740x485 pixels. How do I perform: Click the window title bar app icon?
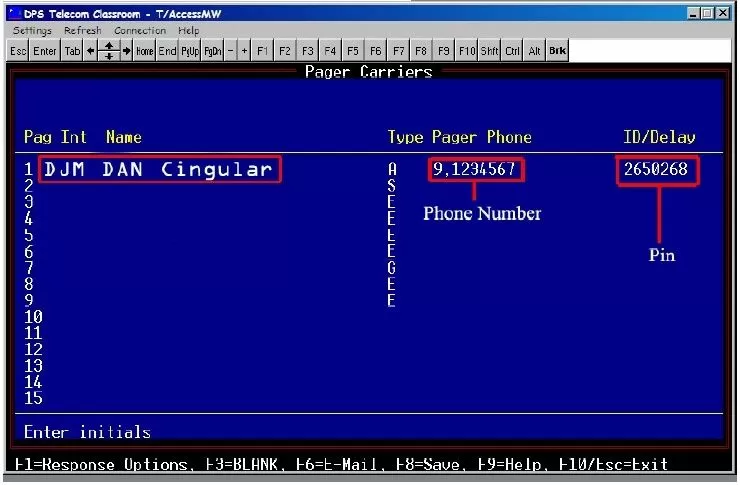[x=15, y=13]
